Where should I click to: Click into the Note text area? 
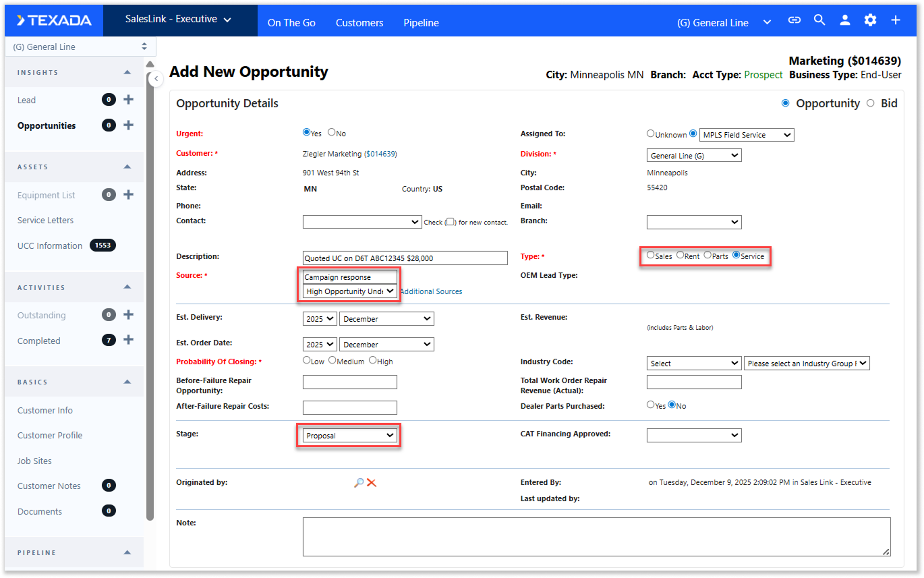click(596, 537)
